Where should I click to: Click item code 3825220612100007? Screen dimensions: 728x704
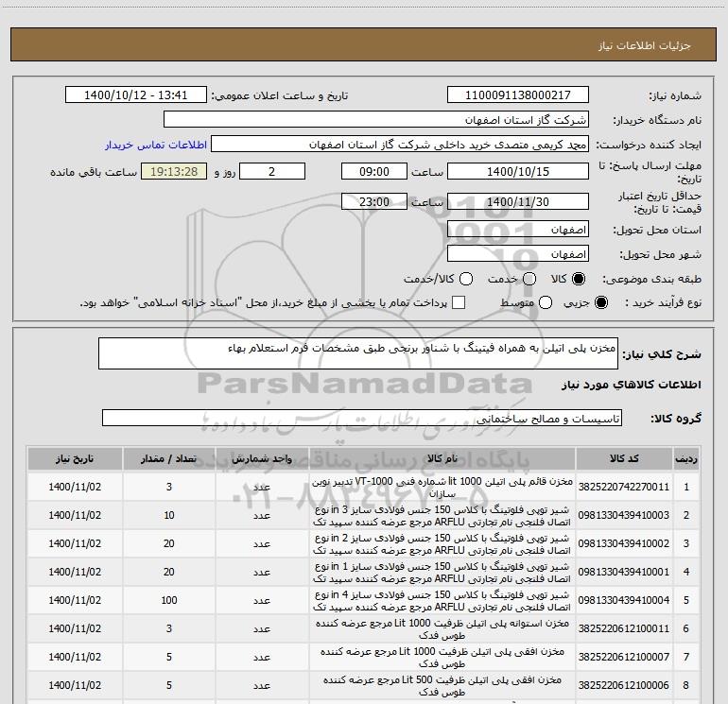[624, 657]
